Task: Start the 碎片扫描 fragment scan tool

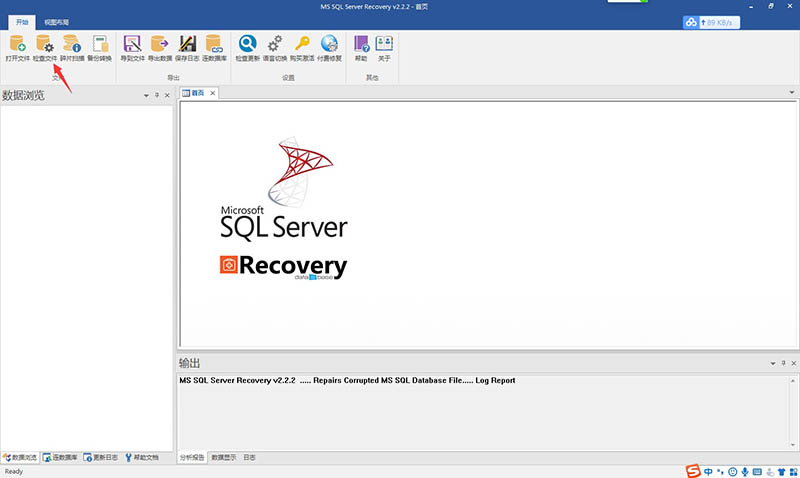Action: coord(72,48)
